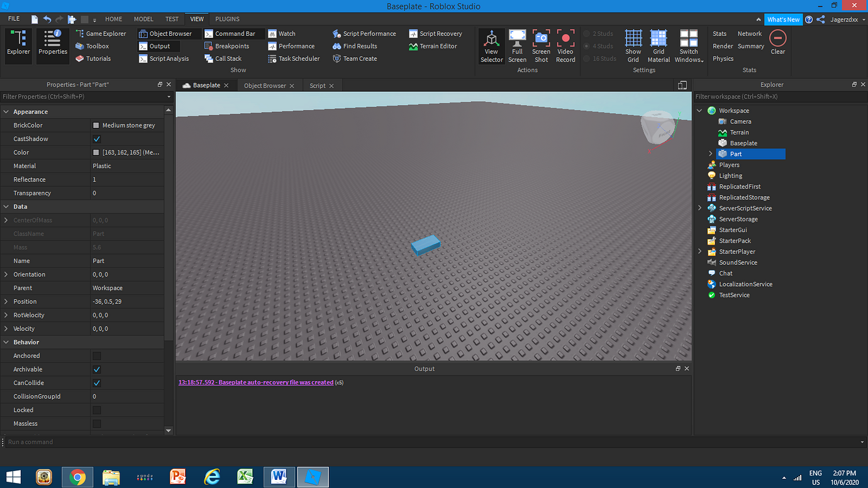Expand the Velocity property

point(6,329)
